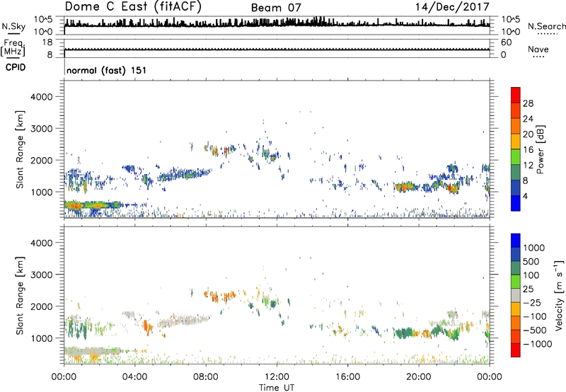Click the '24' power color bar label

click(x=528, y=119)
